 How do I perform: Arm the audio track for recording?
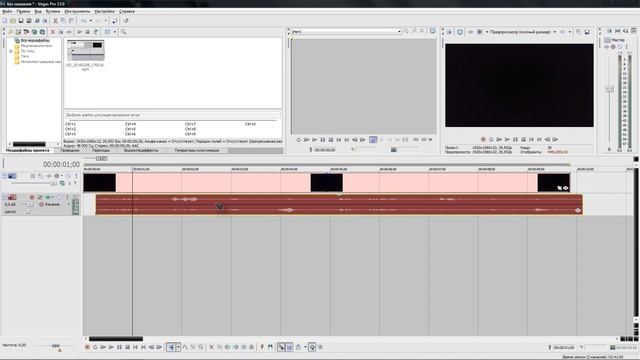[32, 198]
